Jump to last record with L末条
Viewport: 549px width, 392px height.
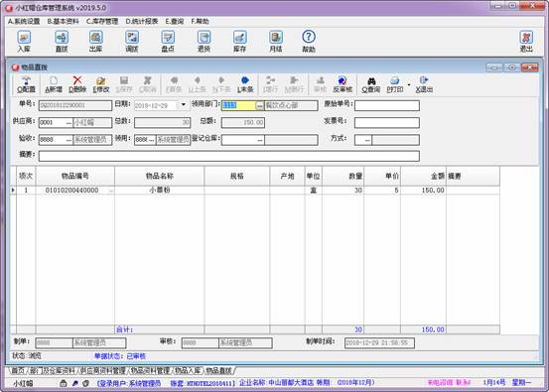(245, 84)
